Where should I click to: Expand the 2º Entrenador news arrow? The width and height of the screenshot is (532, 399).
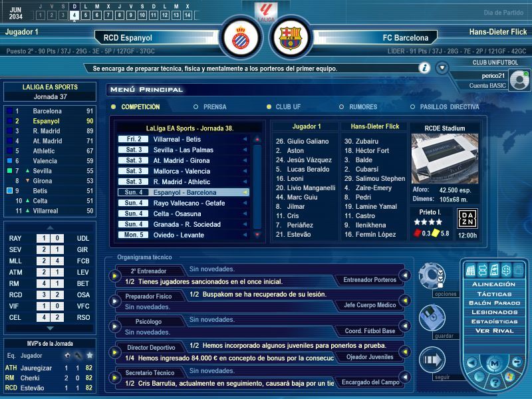click(114, 275)
